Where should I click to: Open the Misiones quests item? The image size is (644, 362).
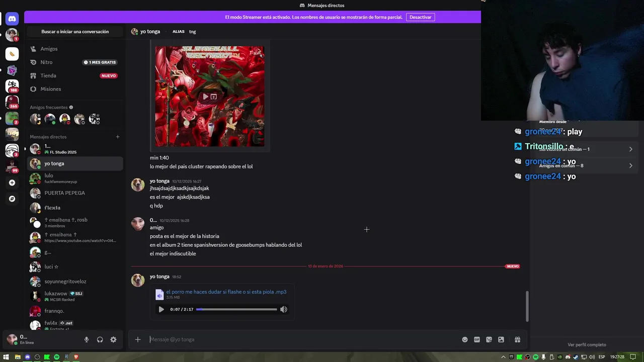[74, 89]
